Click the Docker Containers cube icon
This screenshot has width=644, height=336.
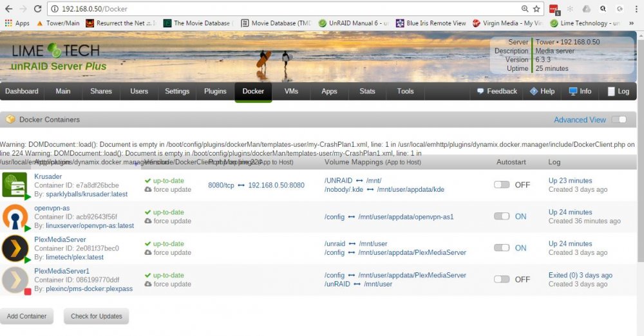click(10, 120)
